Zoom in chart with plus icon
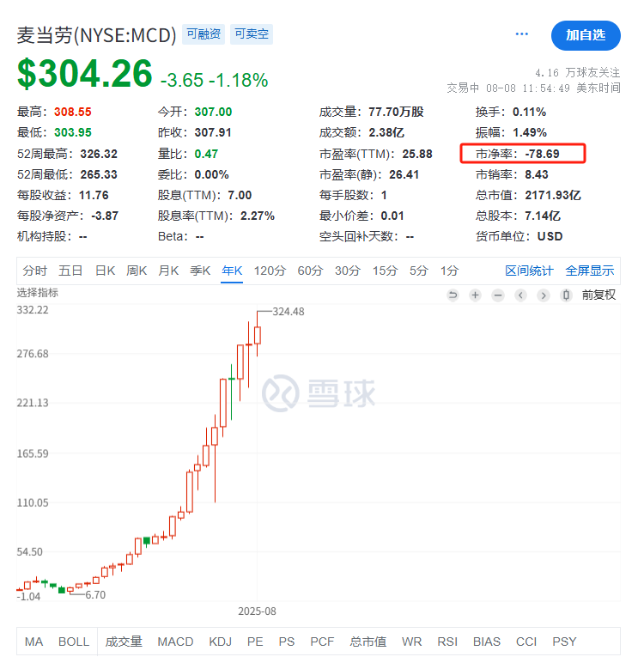This screenshot has height=657, width=644. coord(475,295)
